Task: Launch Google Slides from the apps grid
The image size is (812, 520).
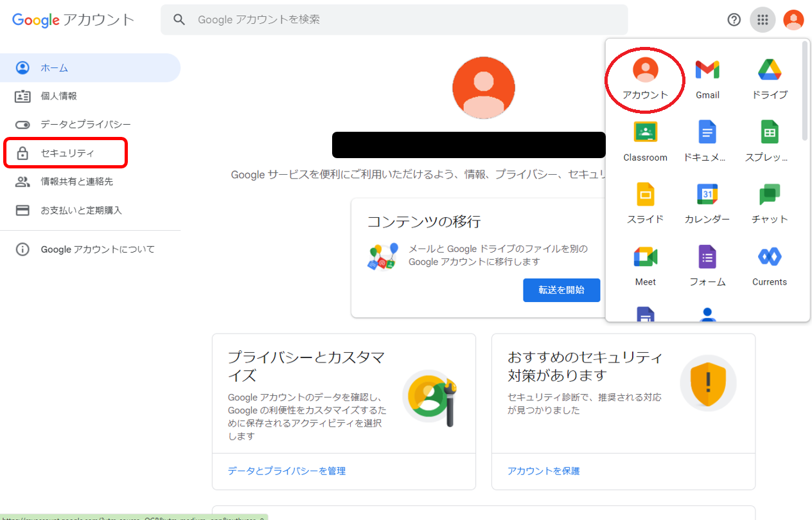Action: [645, 203]
